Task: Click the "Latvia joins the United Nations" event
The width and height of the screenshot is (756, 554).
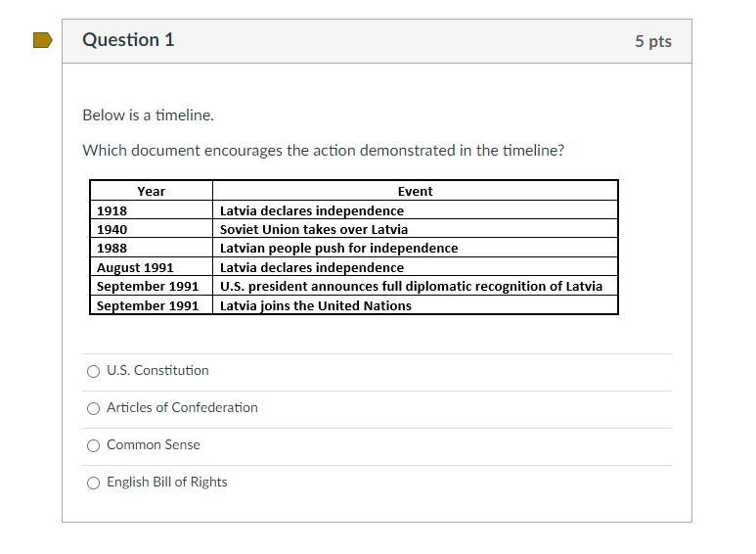Action: (x=315, y=305)
